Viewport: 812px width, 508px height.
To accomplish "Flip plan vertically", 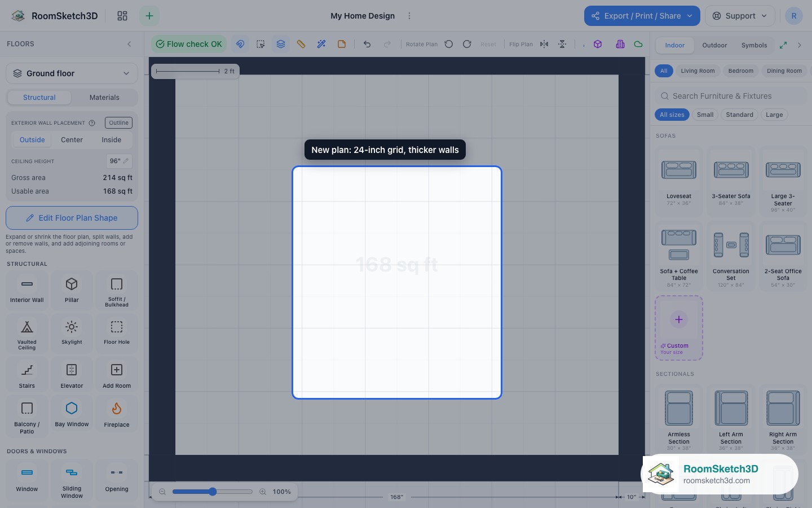I will point(562,44).
